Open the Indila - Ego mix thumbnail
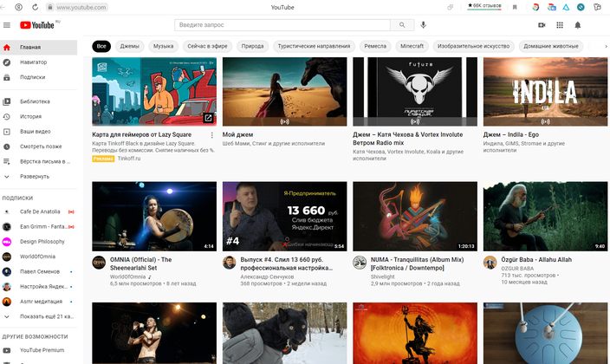 (545, 92)
